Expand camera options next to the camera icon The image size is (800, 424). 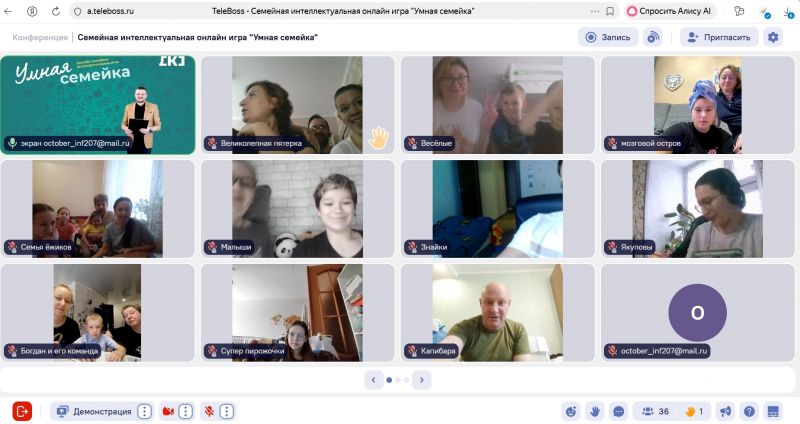point(186,411)
